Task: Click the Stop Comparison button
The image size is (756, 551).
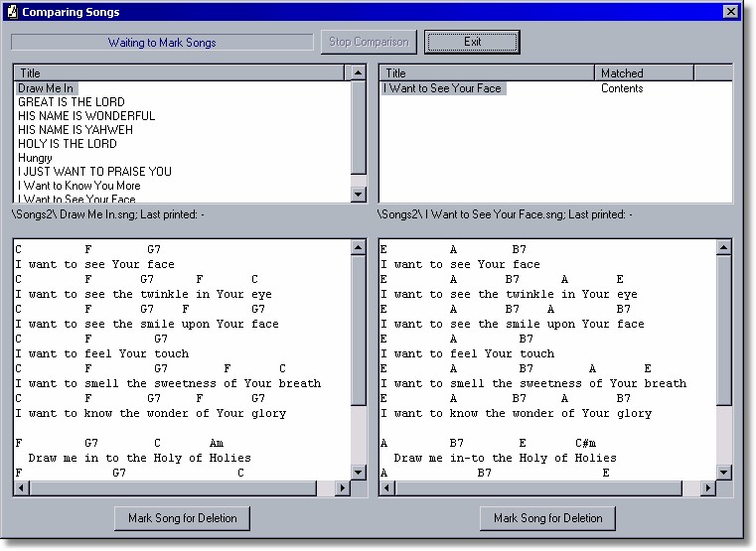Action: (x=369, y=42)
